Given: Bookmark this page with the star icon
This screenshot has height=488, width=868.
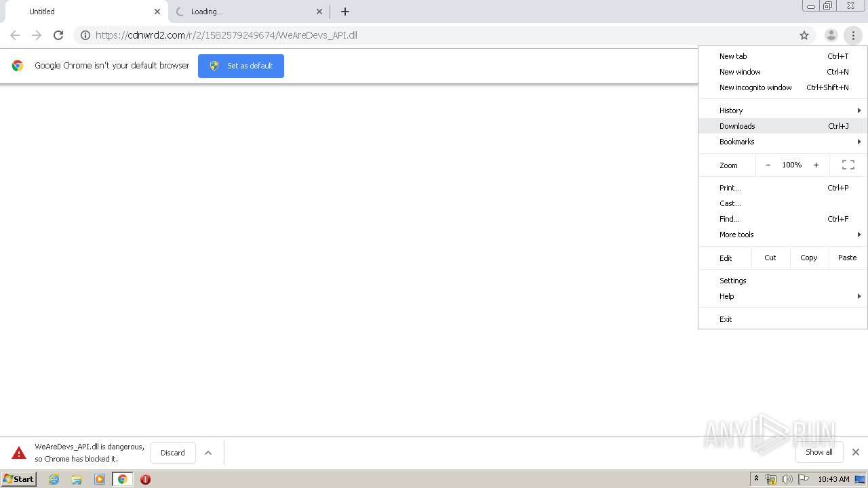Looking at the screenshot, I should [804, 35].
